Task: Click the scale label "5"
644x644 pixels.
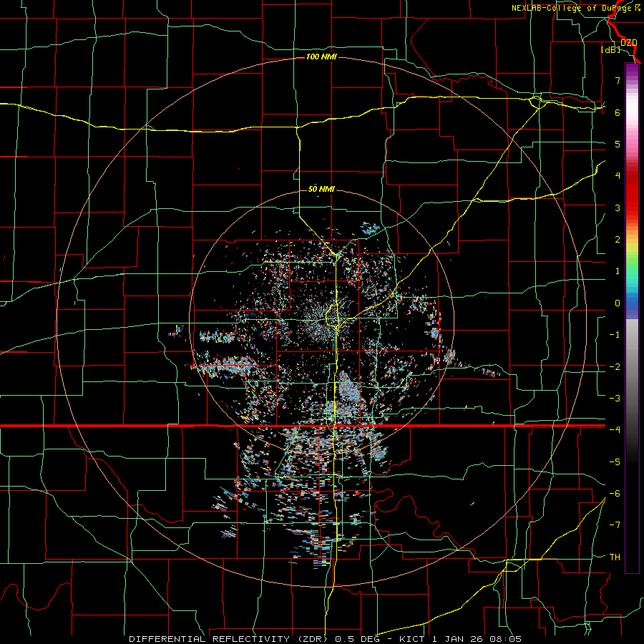Action: [x=618, y=144]
